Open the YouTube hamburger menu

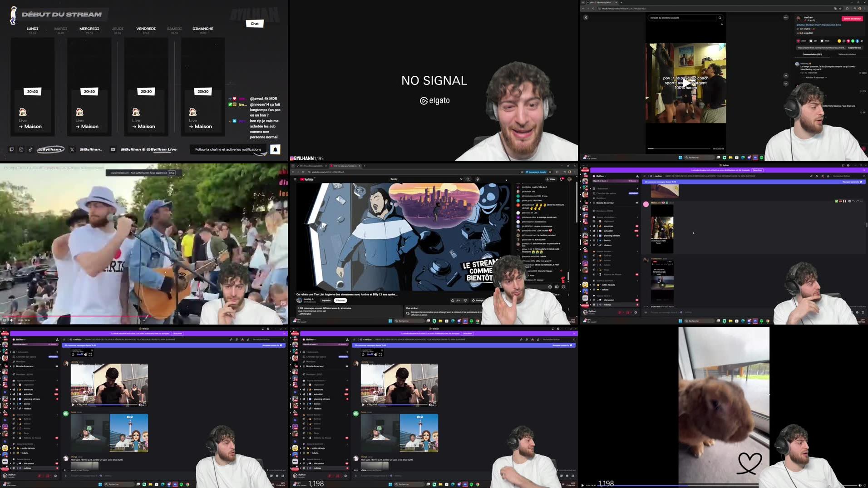click(295, 179)
